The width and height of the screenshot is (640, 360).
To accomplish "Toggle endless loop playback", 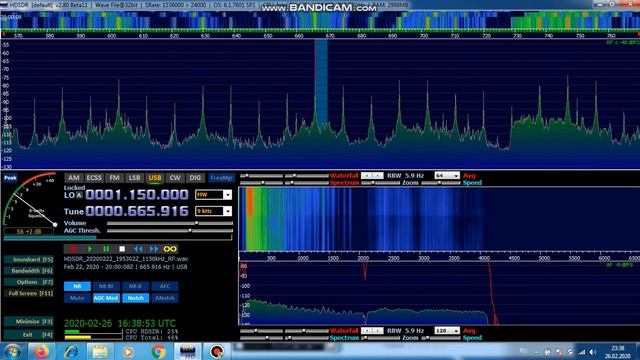I will coord(170,249).
